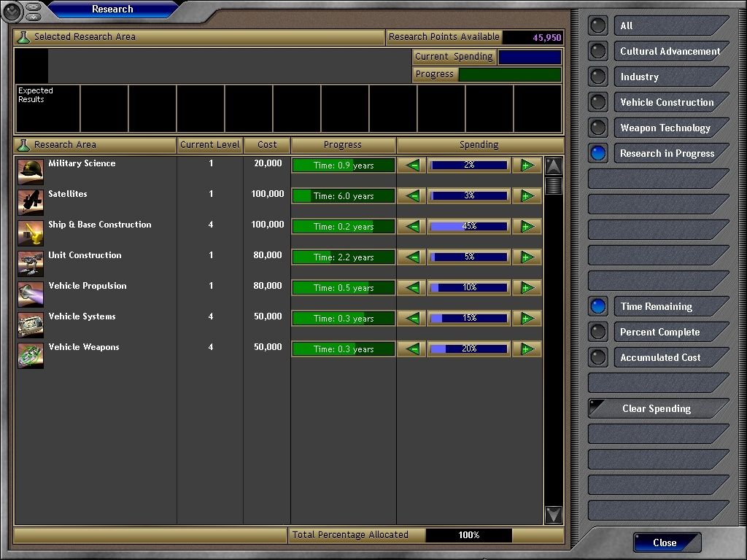Increase Military Science spending with plus arrow
The height and width of the screenshot is (560, 747).
(526, 166)
